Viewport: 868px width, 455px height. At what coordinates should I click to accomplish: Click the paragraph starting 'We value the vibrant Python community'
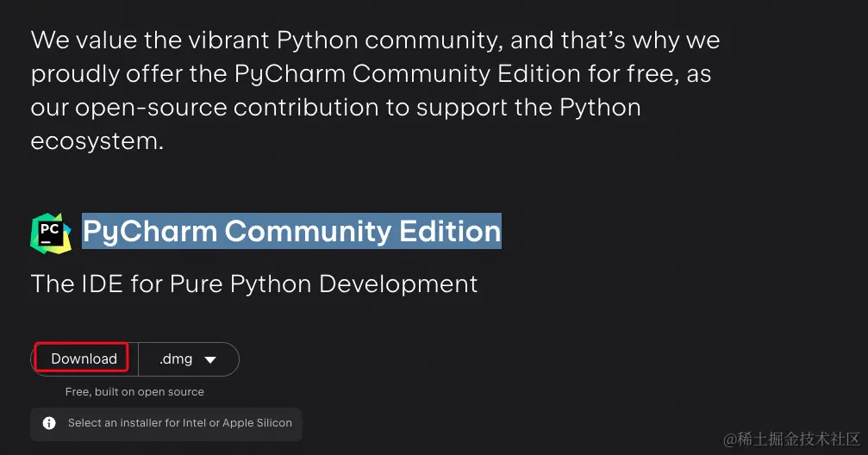[x=375, y=90]
